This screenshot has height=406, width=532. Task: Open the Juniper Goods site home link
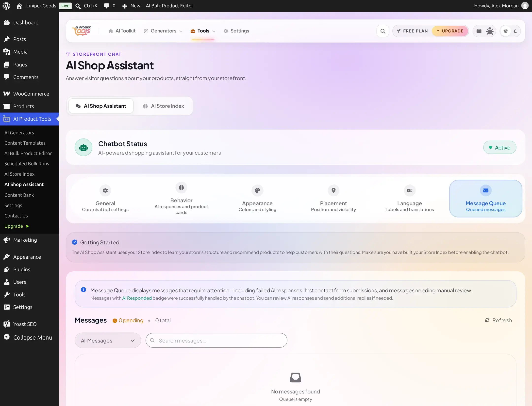[x=36, y=6]
